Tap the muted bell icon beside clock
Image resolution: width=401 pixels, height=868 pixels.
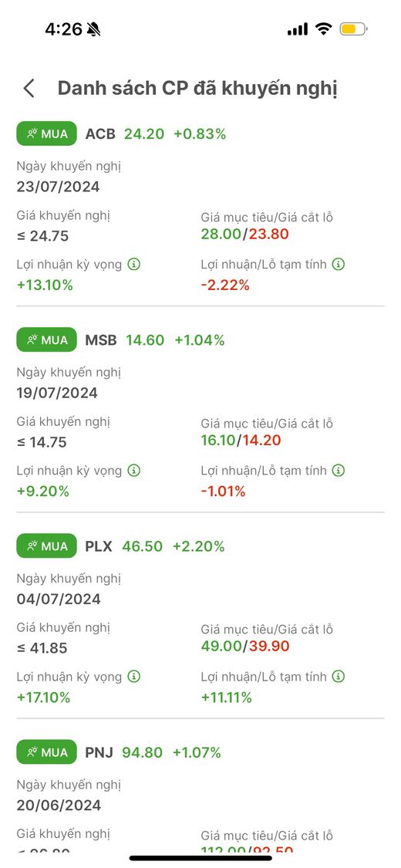coord(93,29)
